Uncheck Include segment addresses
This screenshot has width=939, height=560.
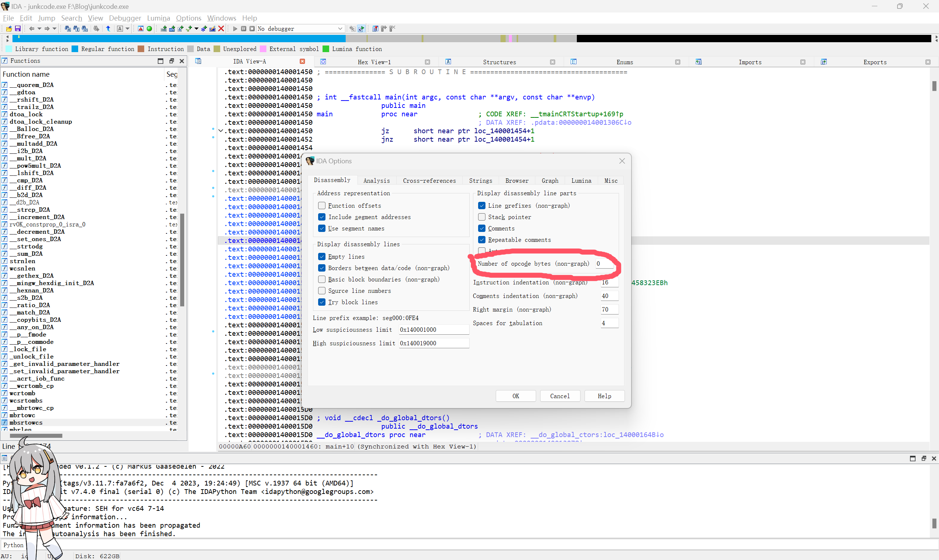click(x=322, y=217)
